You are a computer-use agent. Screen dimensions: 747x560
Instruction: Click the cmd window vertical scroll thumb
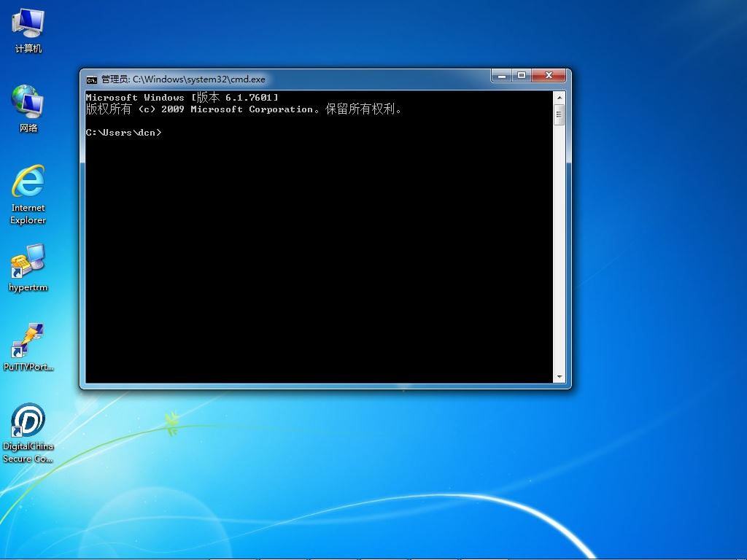pyautogui.click(x=560, y=114)
